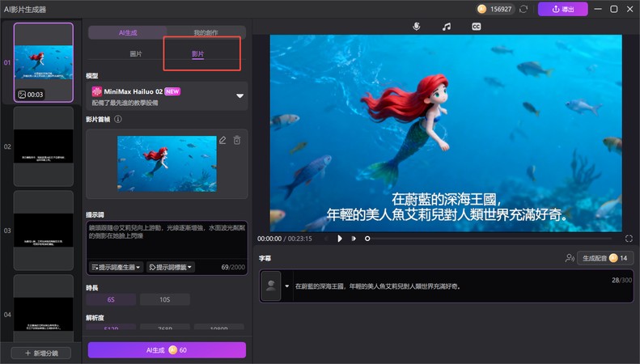Open the 提示詞產生器 dropdown

[x=116, y=267]
